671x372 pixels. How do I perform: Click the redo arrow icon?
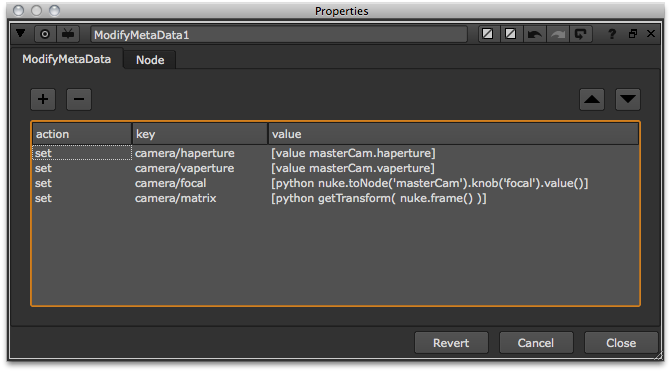(558, 34)
